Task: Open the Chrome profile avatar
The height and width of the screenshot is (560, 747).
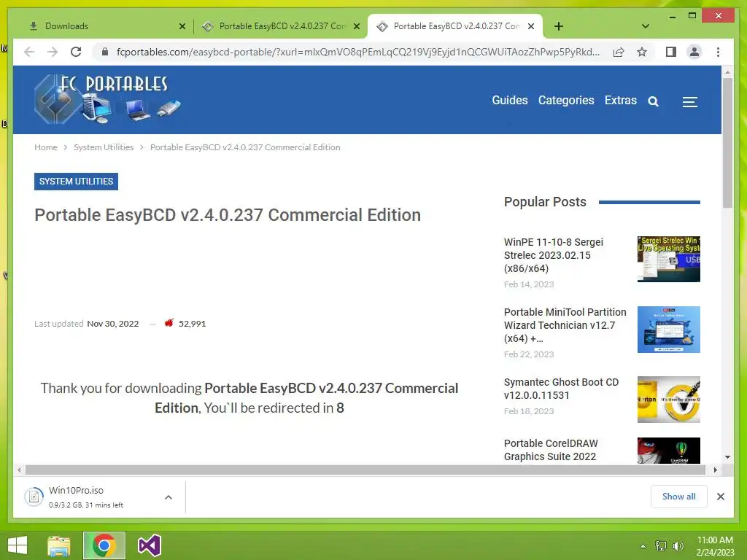Action: click(694, 52)
